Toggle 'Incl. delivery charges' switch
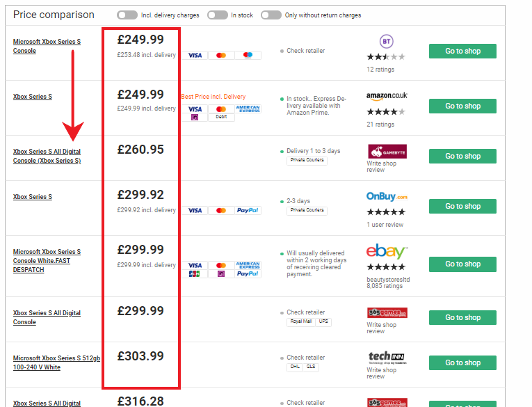Viewport: 532px width, 407px height. (127, 15)
